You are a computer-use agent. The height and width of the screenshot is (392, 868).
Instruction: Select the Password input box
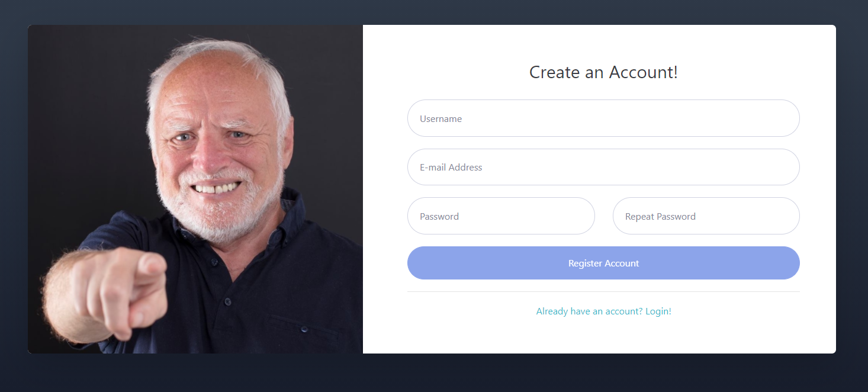click(501, 216)
